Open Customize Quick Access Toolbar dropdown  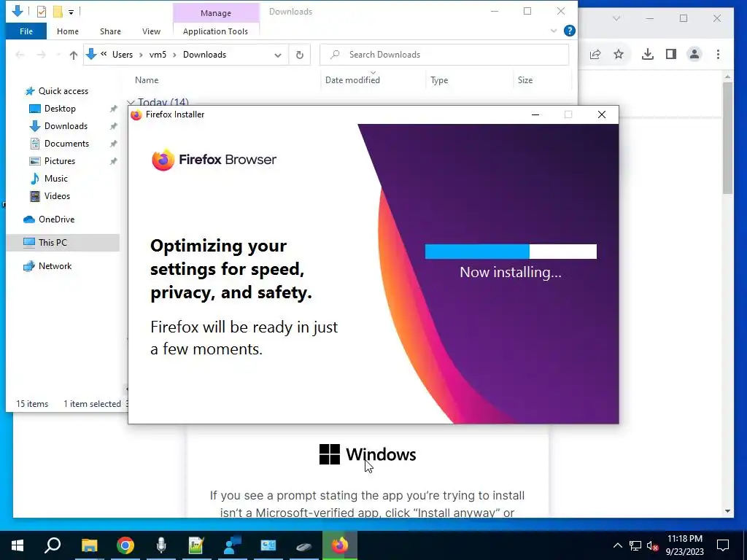coord(71,12)
